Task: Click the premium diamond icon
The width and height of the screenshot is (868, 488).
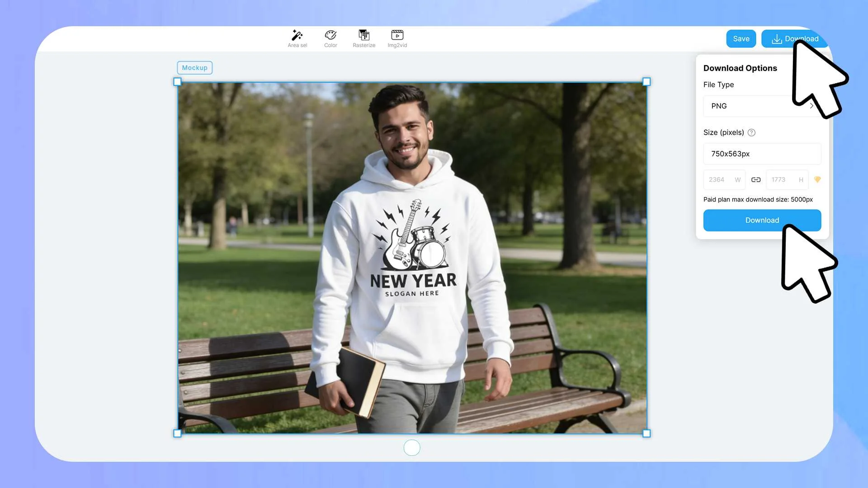Action: [x=817, y=180]
